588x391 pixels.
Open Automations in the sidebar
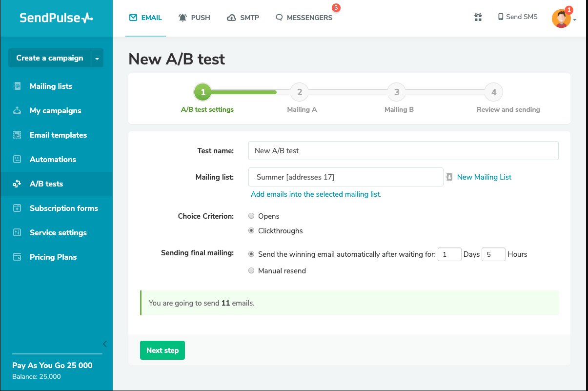point(56,160)
